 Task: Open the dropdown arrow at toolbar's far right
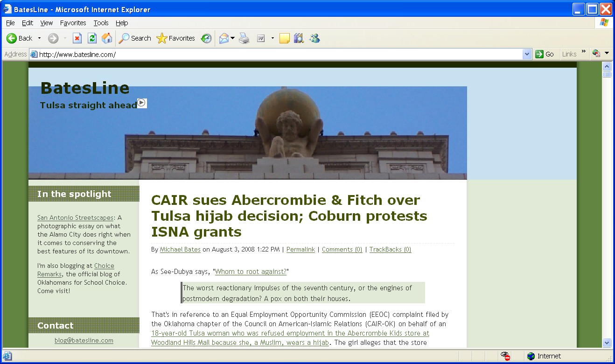click(x=607, y=54)
